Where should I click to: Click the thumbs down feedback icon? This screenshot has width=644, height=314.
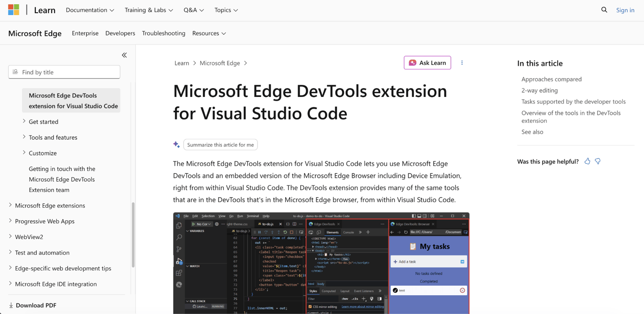pos(598,161)
